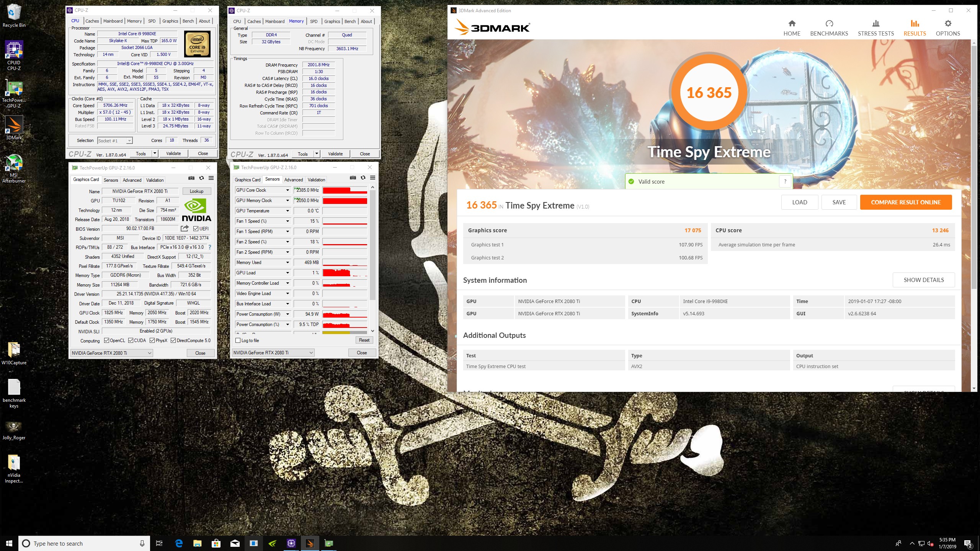This screenshot has width=980, height=551.
Task: Switch to SPD tab in CPU-Z Memory window
Action: [x=314, y=21]
